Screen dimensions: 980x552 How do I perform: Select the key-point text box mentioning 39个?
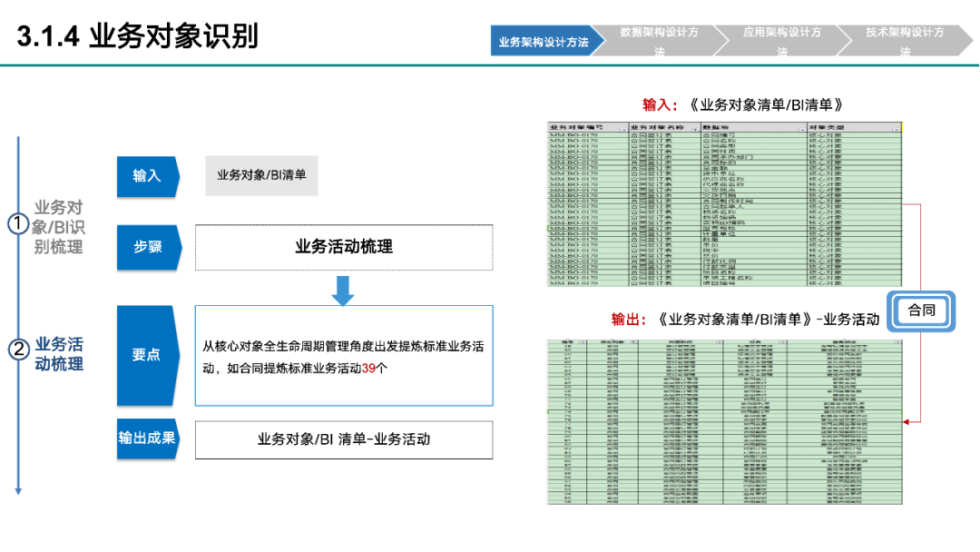click(344, 356)
